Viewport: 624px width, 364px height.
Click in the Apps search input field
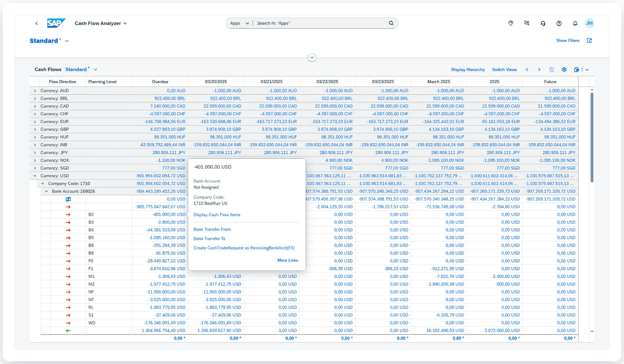[x=320, y=23]
